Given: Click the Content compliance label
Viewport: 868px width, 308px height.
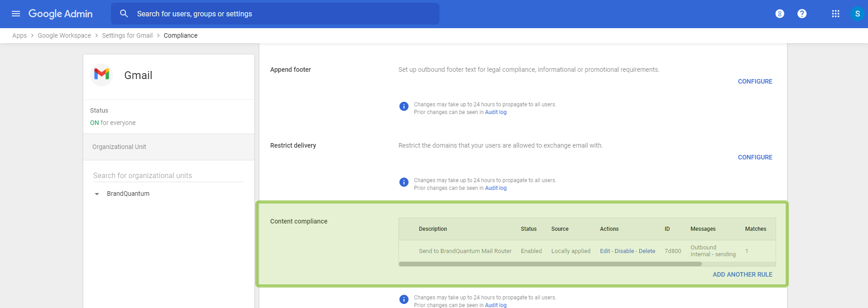Looking at the screenshot, I should (x=299, y=221).
